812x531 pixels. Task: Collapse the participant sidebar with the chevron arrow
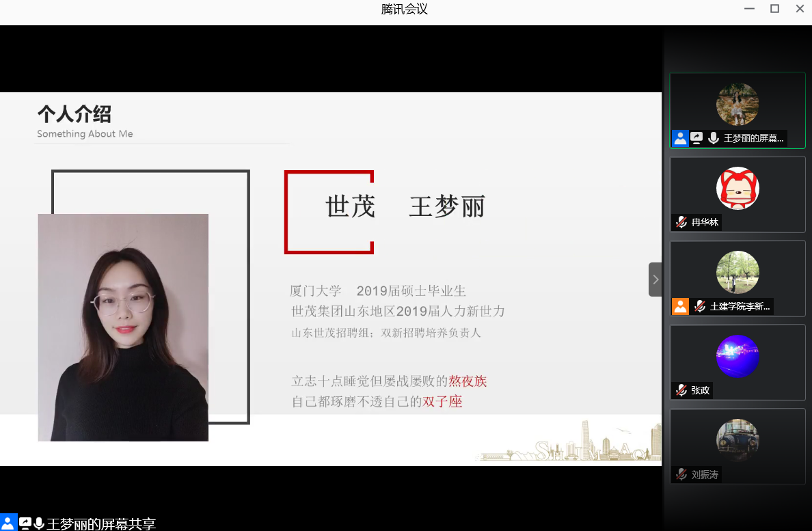coord(655,280)
